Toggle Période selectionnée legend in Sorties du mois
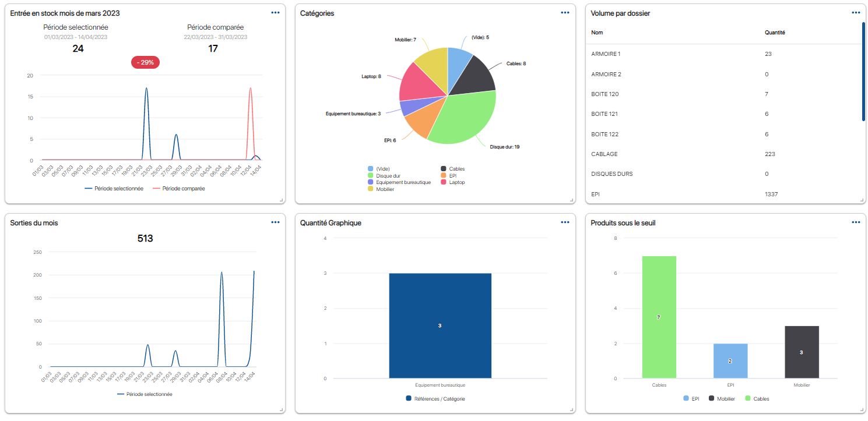The width and height of the screenshot is (868, 421). click(145, 394)
